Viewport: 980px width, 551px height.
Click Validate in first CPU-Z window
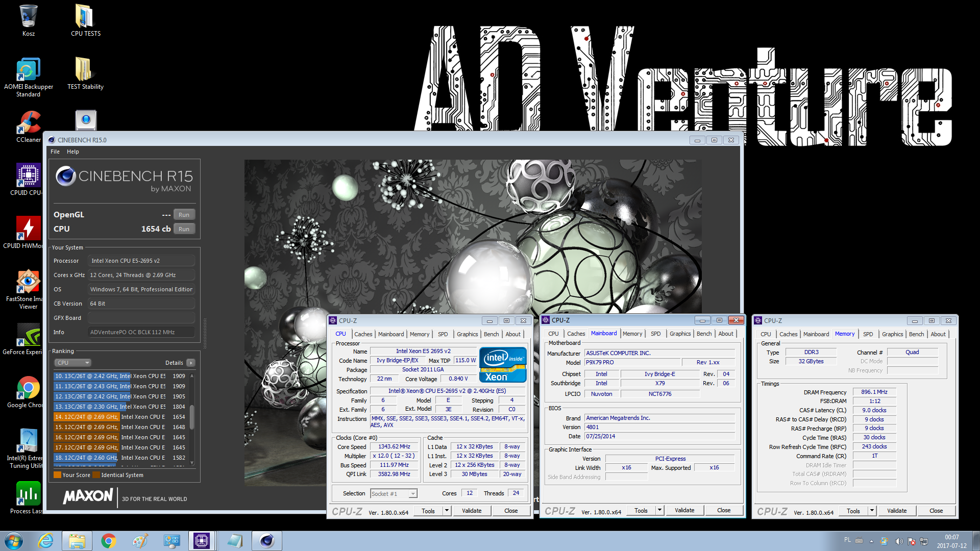472,511
